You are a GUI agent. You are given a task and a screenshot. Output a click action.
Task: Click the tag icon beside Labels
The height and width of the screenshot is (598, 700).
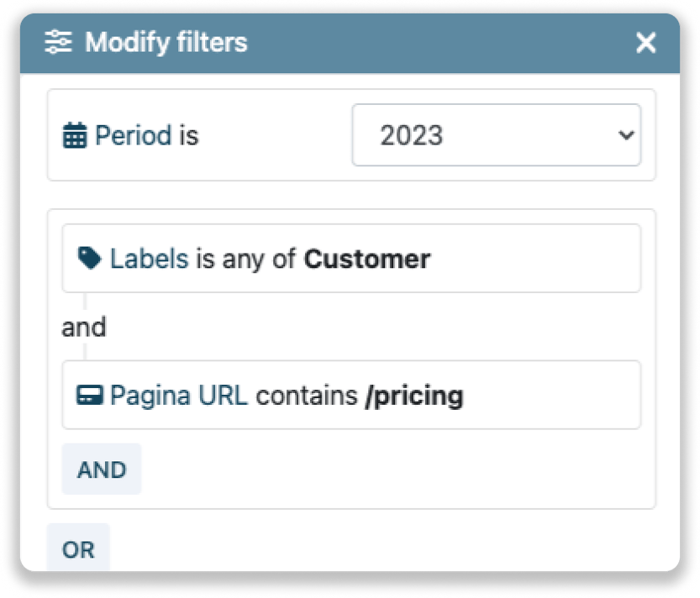[88, 259]
